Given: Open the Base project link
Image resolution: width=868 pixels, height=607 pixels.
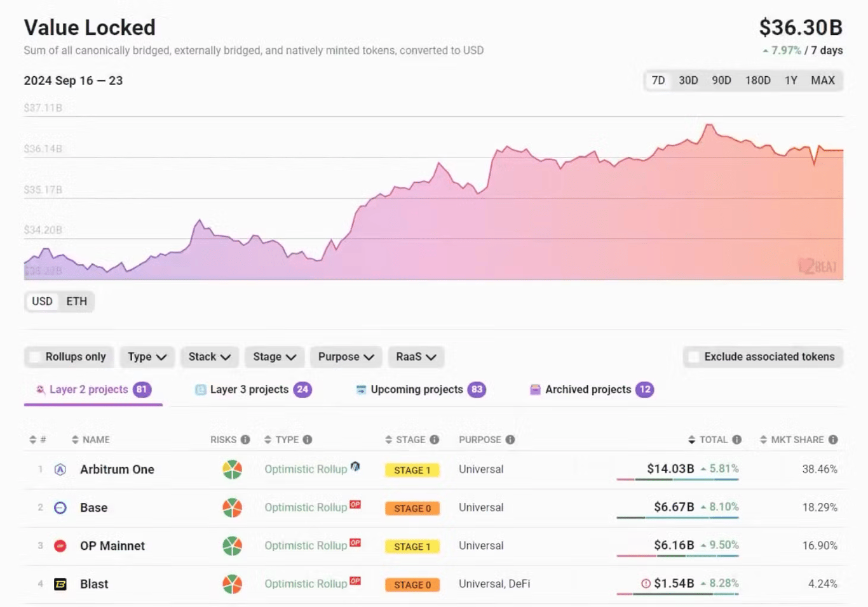Looking at the screenshot, I should pos(93,508).
